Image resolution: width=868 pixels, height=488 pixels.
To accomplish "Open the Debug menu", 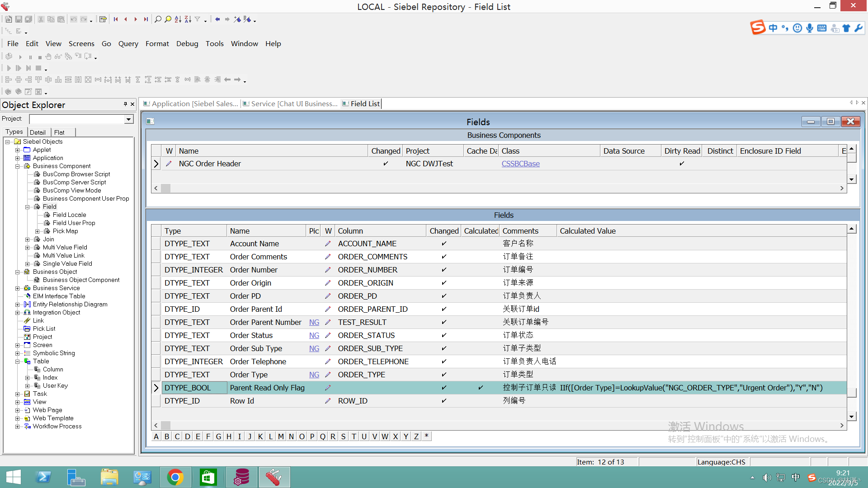I will [x=187, y=43].
